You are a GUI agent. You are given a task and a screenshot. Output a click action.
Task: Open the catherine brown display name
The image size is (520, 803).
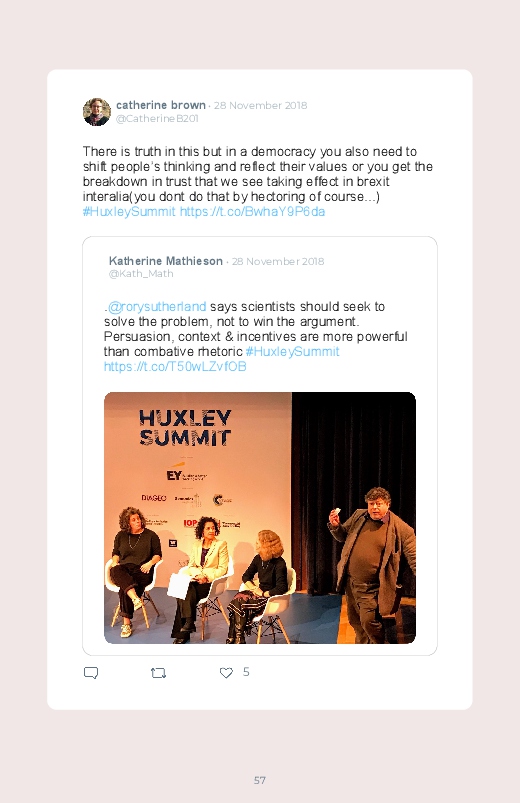point(160,105)
